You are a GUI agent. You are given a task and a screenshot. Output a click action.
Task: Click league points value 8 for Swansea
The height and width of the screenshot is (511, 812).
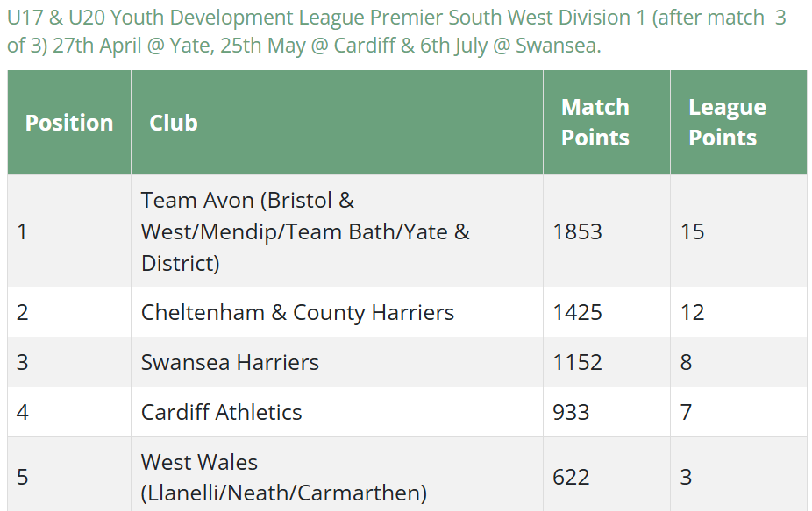click(686, 362)
